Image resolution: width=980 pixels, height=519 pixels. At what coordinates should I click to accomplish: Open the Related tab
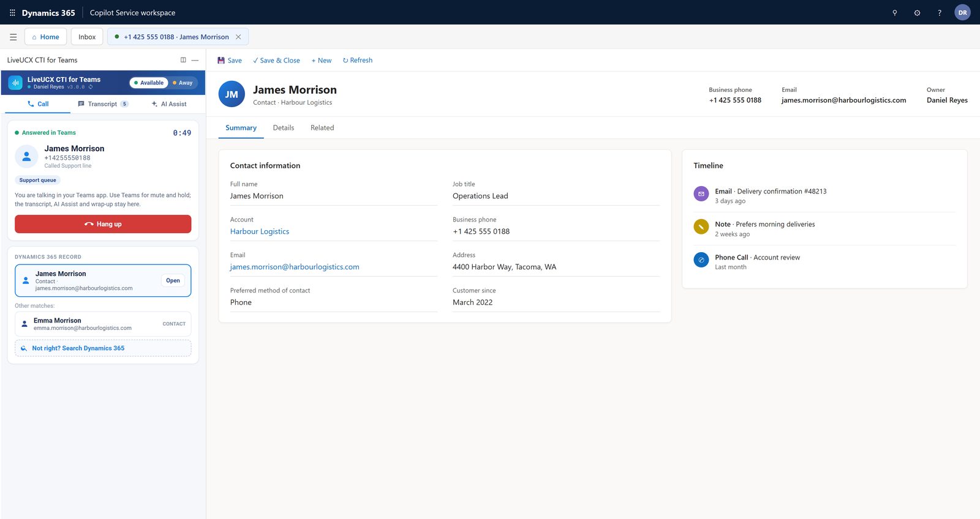[322, 128]
